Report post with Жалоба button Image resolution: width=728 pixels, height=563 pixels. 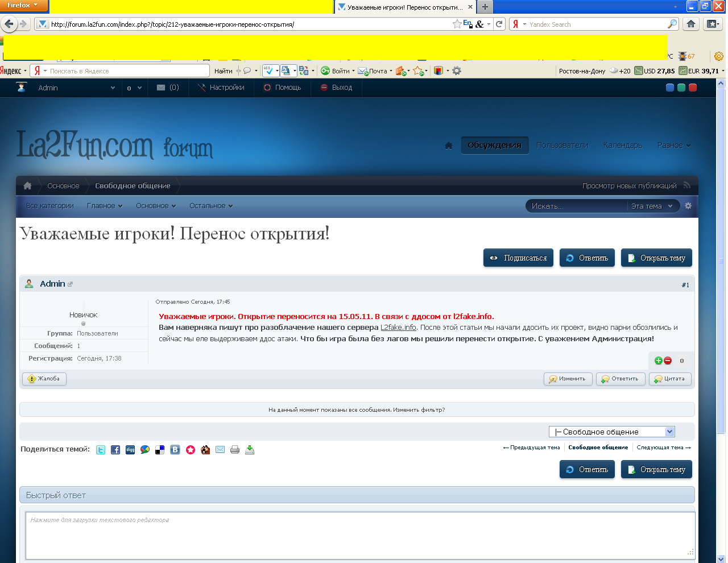44,379
